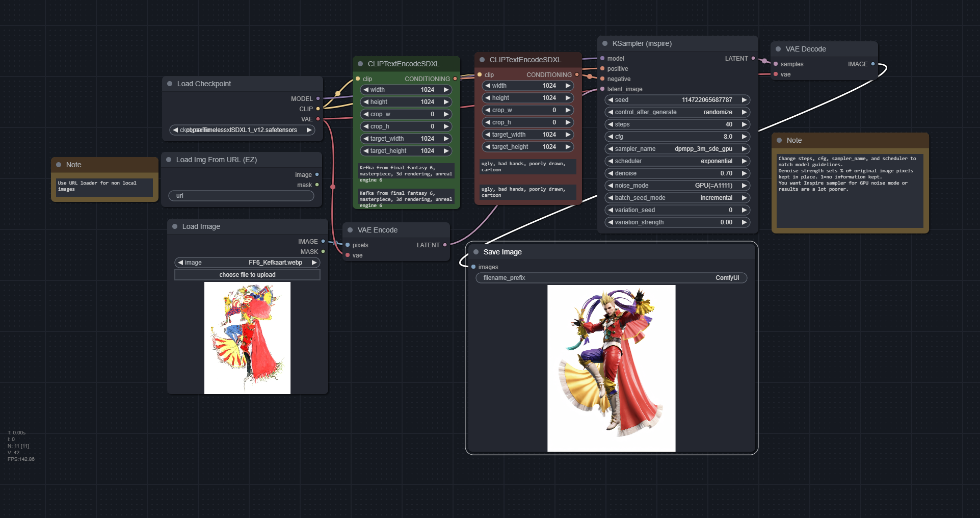Collapse the Load Image node dot

(x=175, y=226)
